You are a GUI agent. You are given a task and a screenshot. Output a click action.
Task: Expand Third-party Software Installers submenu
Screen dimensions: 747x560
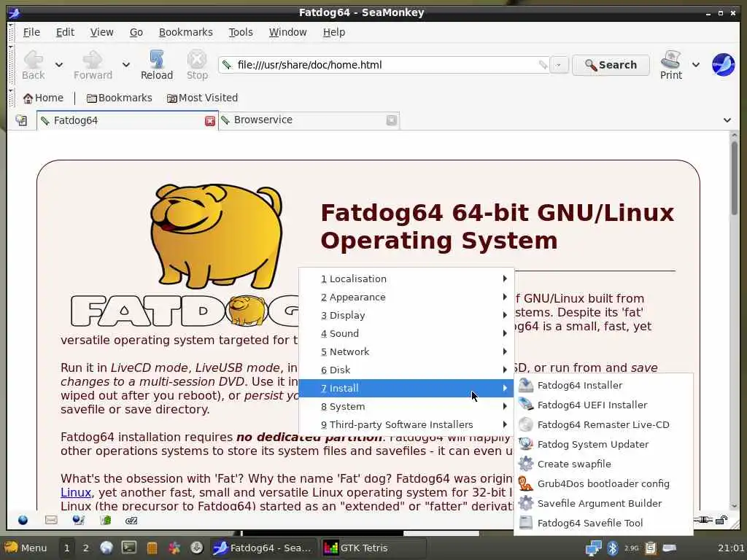(406, 424)
